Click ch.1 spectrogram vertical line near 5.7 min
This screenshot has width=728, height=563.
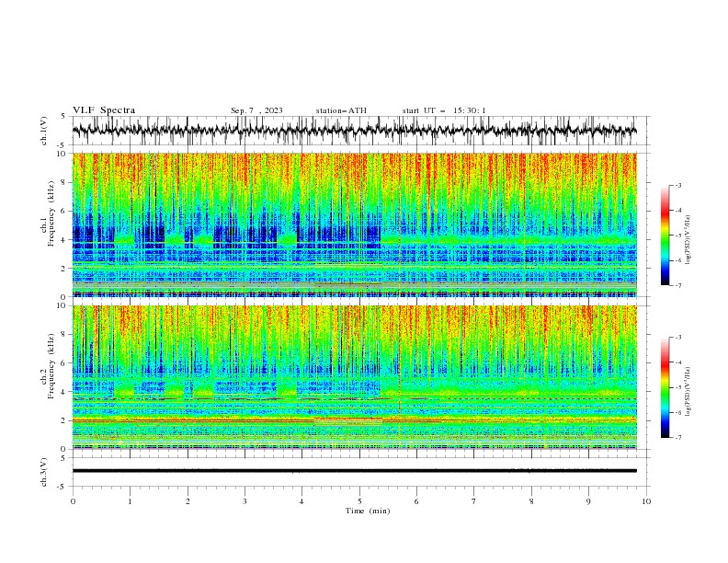(399, 224)
